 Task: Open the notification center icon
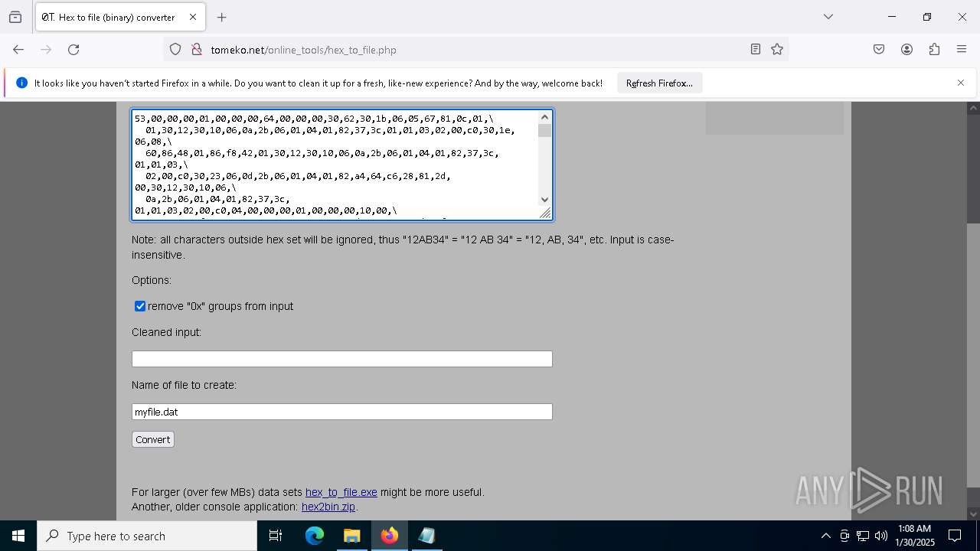[x=955, y=536]
